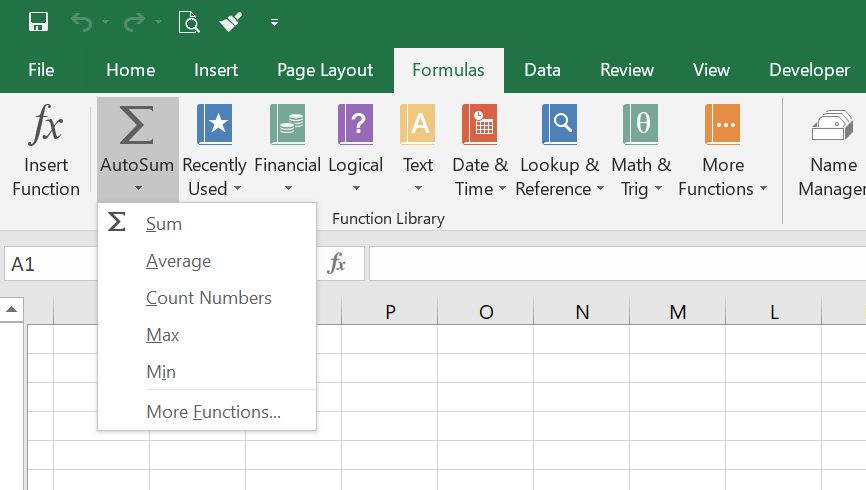Open the Logical functions question-mark icon

point(356,125)
